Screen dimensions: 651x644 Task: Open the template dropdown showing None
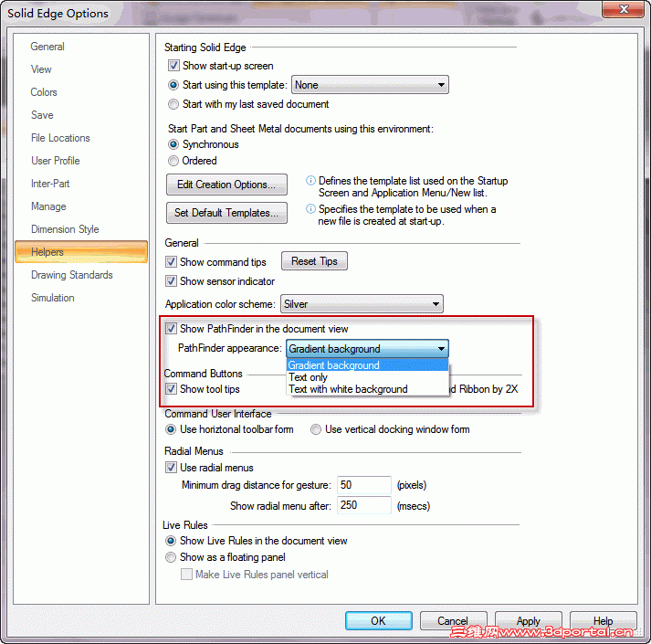(x=370, y=85)
